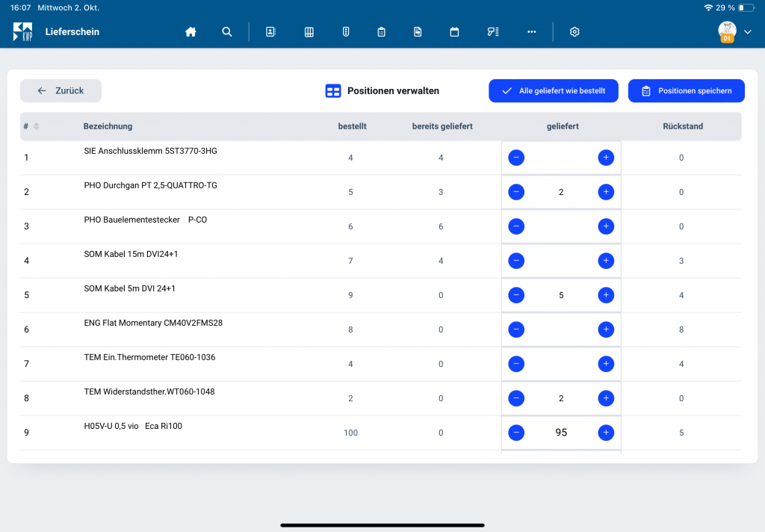This screenshot has width=765, height=532.
Task: Increase delivered for ENG Flat Momentary row
Action: pos(606,330)
